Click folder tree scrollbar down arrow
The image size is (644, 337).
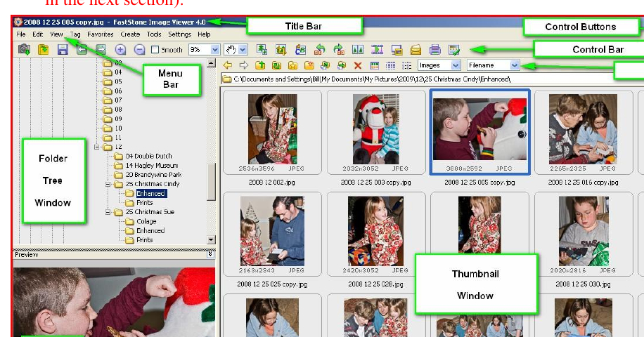[211, 239]
